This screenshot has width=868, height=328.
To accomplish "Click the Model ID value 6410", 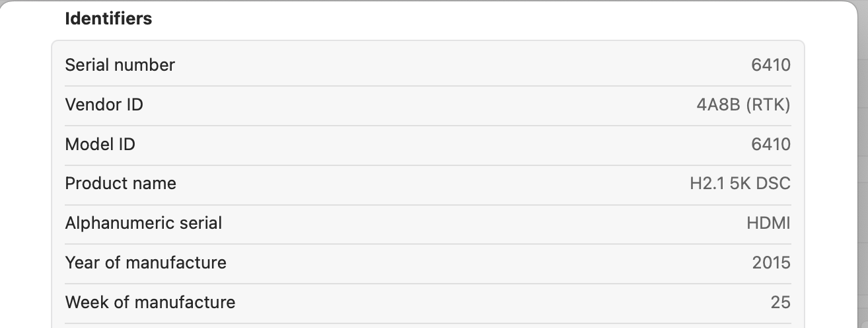I will 770,145.
